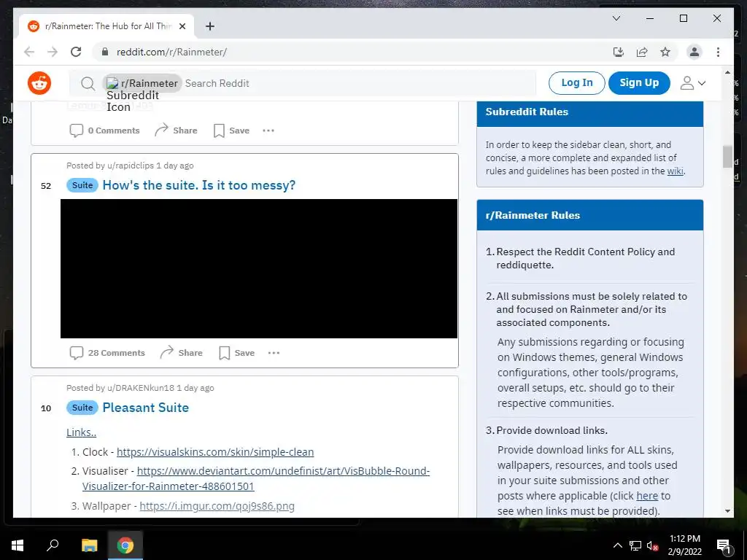Go back with browser back arrow
This screenshot has width=747, height=560.
pyautogui.click(x=29, y=52)
